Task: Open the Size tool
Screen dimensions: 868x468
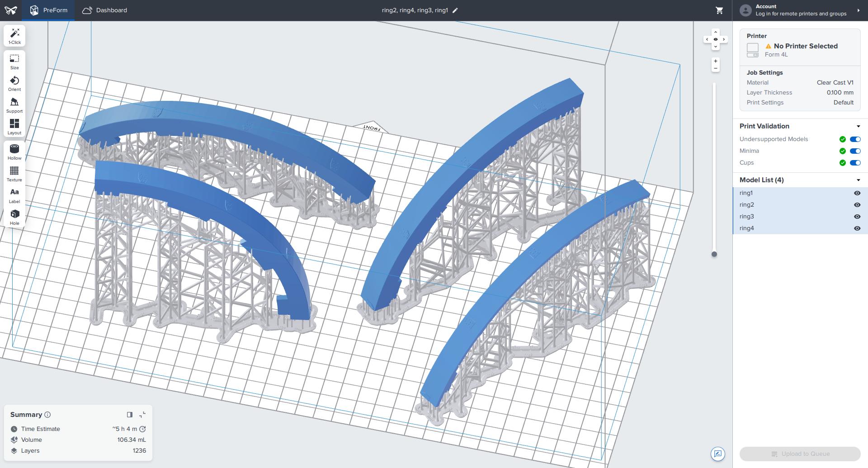Action: pyautogui.click(x=14, y=62)
